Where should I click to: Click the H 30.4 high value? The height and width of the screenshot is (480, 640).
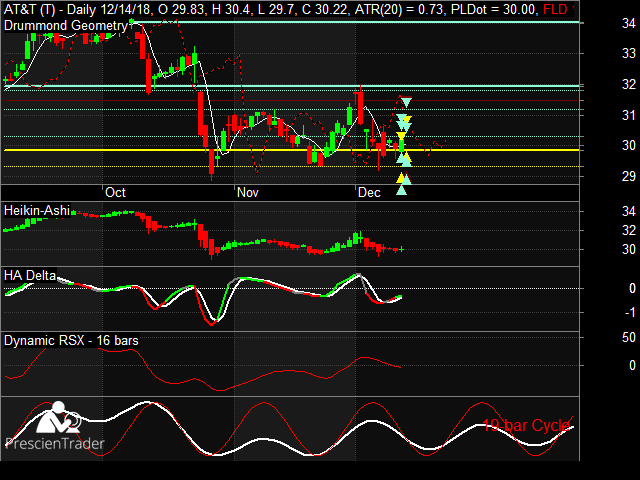tap(231, 9)
